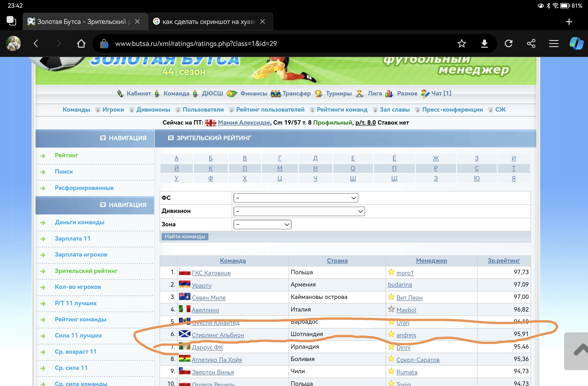Expand the ФС dropdown
The height and width of the screenshot is (386, 588).
point(296,198)
